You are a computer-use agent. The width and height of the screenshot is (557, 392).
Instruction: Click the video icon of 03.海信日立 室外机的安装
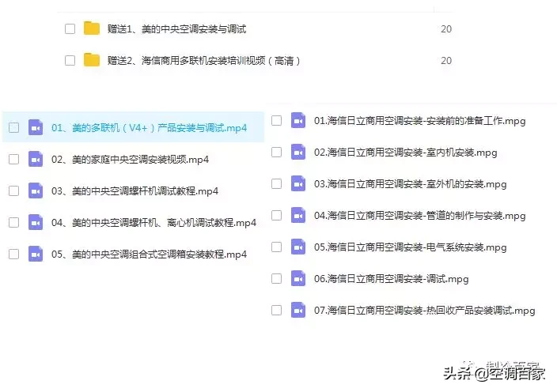298,183
